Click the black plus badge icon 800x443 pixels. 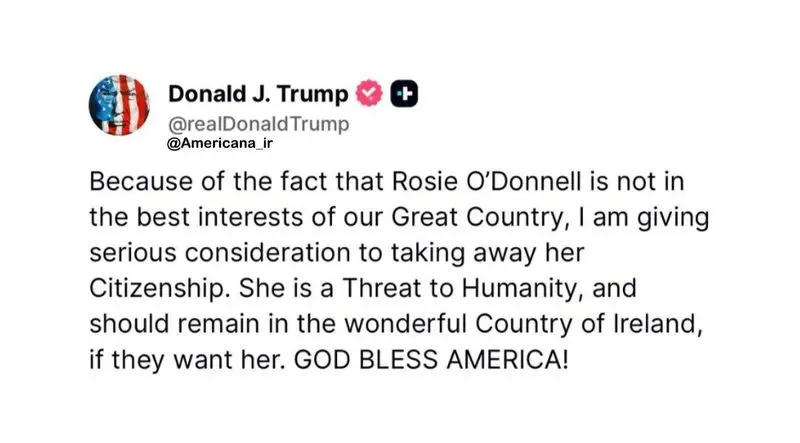pyautogui.click(x=404, y=94)
